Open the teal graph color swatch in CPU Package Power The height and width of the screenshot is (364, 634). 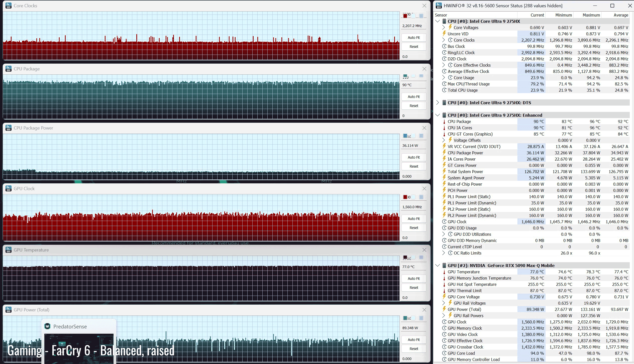click(405, 136)
